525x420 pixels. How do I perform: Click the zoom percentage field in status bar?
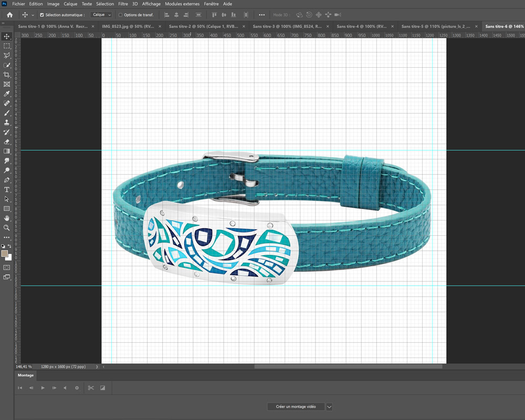24,366
